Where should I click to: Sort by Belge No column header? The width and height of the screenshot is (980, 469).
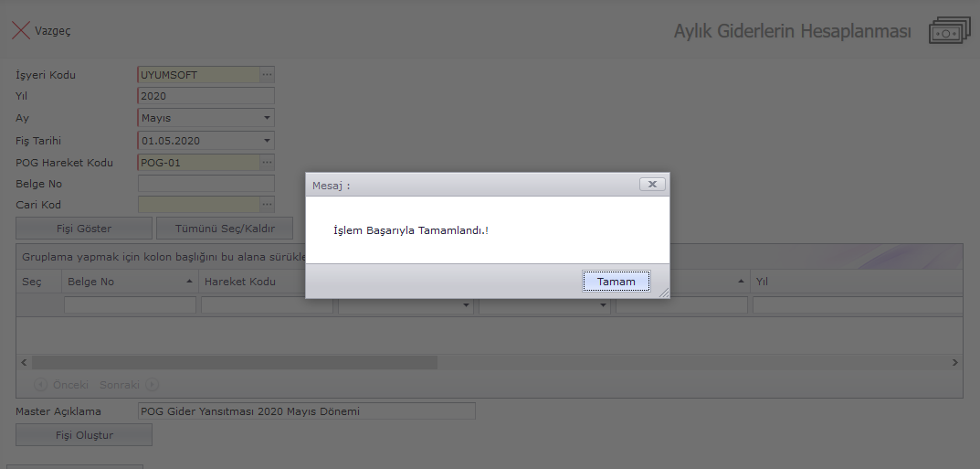point(130,282)
